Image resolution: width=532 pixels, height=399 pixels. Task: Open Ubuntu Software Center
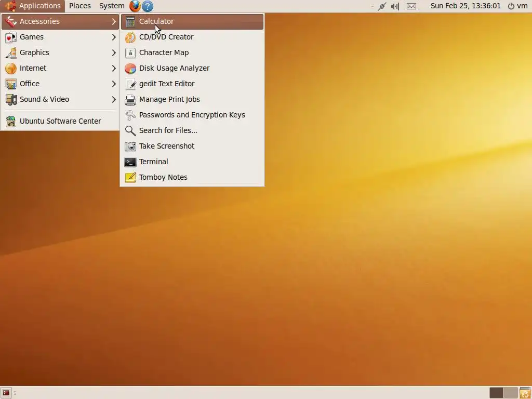[60, 121]
